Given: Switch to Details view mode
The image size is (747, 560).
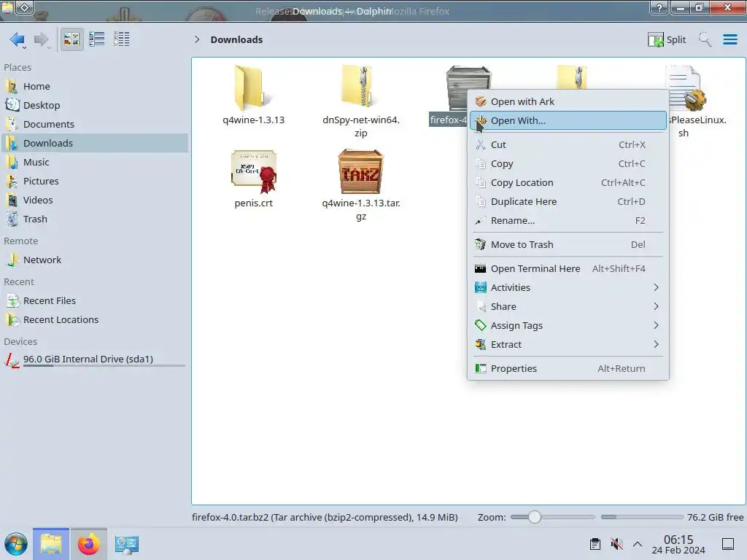Looking at the screenshot, I should [122, 39].
